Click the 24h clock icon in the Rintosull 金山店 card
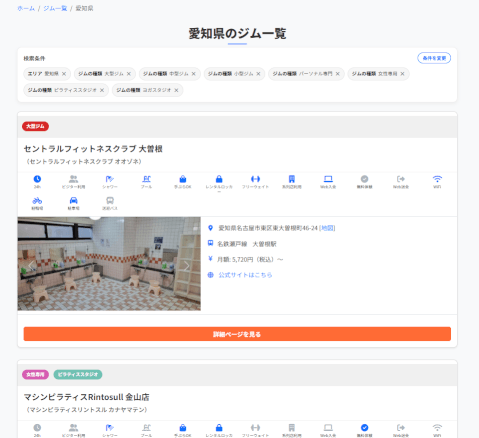 [37, 428]
